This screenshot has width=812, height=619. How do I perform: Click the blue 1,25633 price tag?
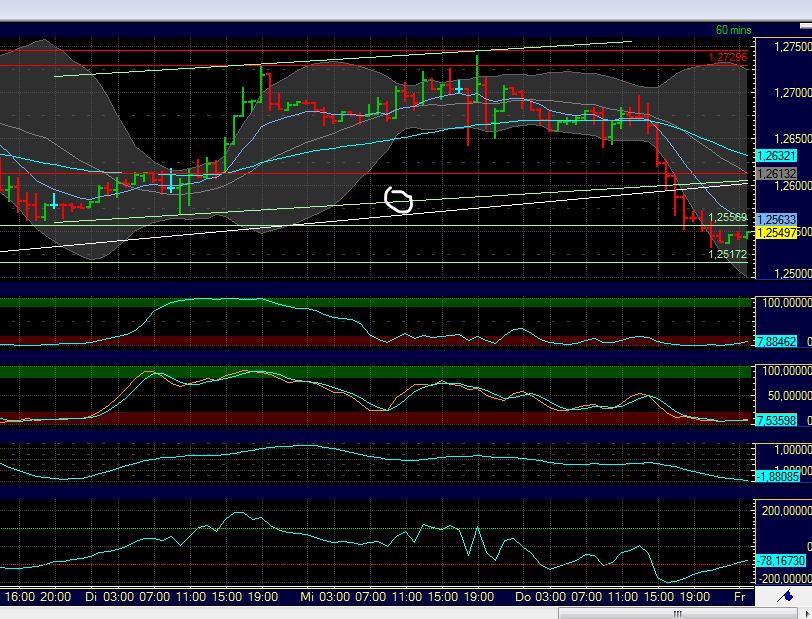776,220
